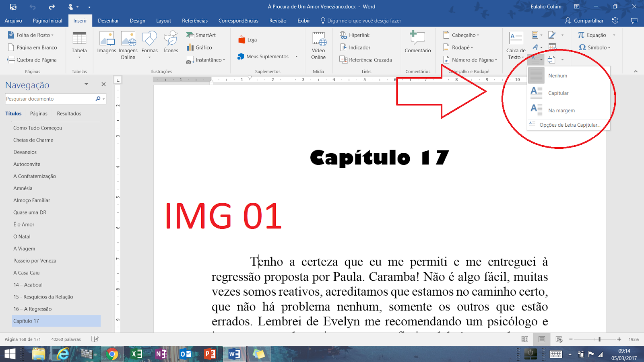This screenshot has width=644, height=362.
Task: Switch to the Design ribbon tab
Action: (137, 21)
